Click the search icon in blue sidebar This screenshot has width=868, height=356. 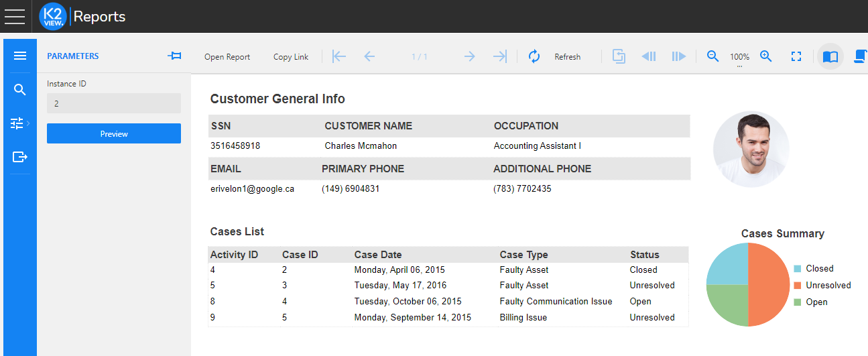(20, 90)
